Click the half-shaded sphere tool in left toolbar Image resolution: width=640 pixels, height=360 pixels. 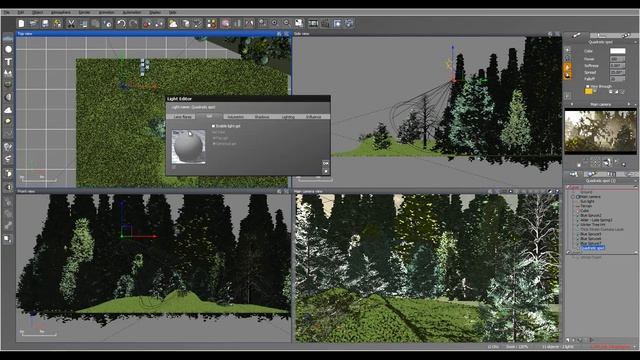point(8,97)
